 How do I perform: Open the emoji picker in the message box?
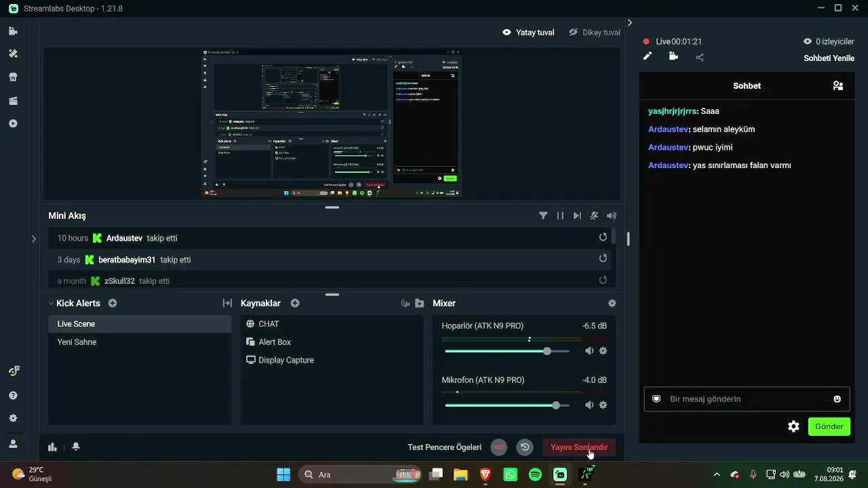(837, 399)
